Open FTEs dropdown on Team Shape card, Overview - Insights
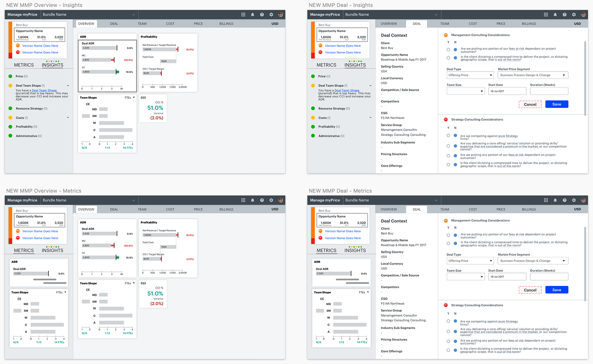This screenshot has width=593, height=364. (130, 98)
